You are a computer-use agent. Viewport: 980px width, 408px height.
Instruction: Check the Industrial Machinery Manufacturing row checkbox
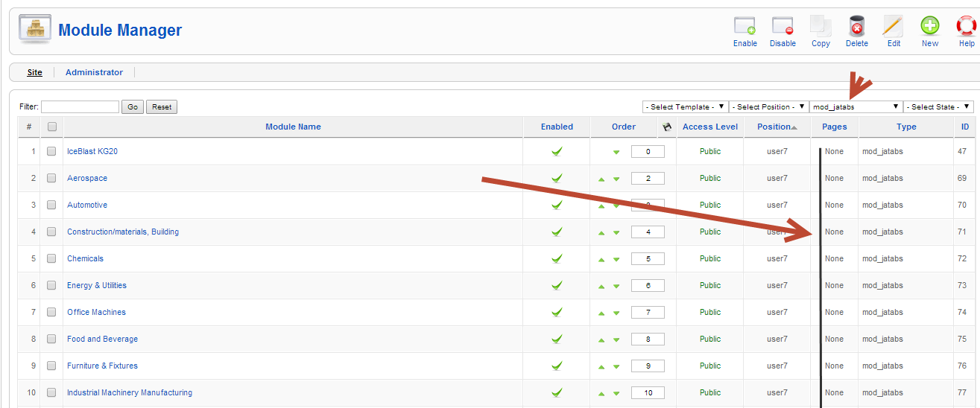pos(51,392)
